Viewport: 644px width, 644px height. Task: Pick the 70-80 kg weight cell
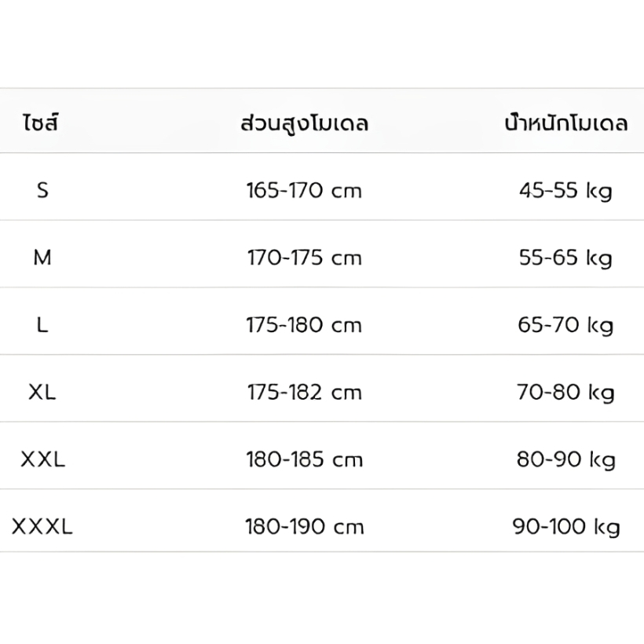(565, 392)
